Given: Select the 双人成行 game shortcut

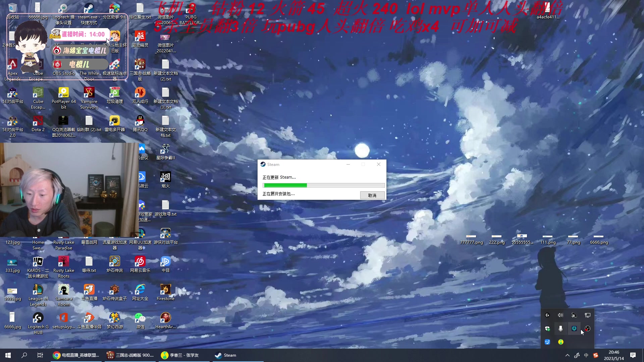Looking at the screenshot, I should click(x=140, y=95).
